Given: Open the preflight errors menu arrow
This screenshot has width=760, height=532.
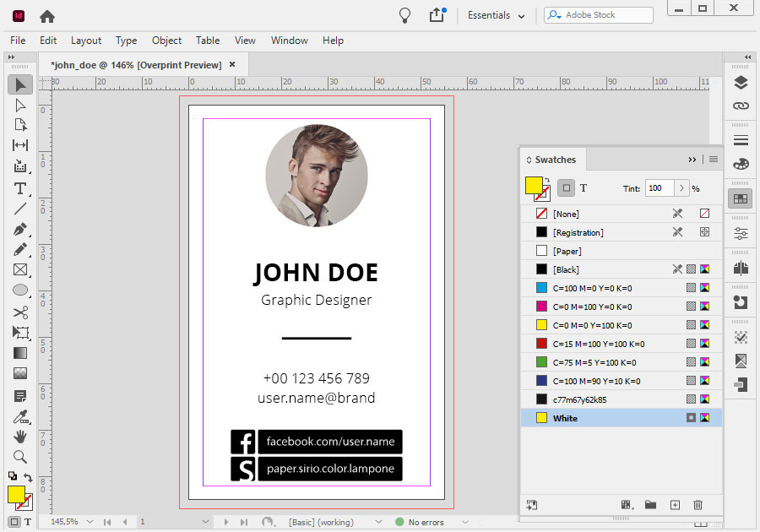Looking at the screenshot, I should pyautogui.click(x=465, y=522).
